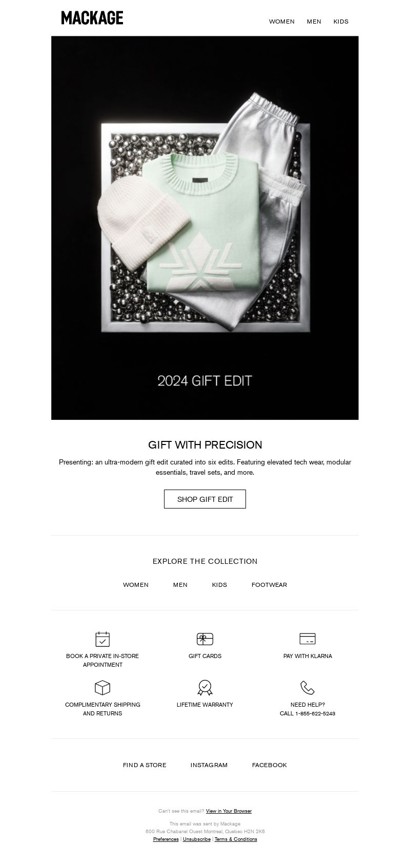Click View in Your Browser link
This screenshot has width=410, height=868.
click(229, 811)
